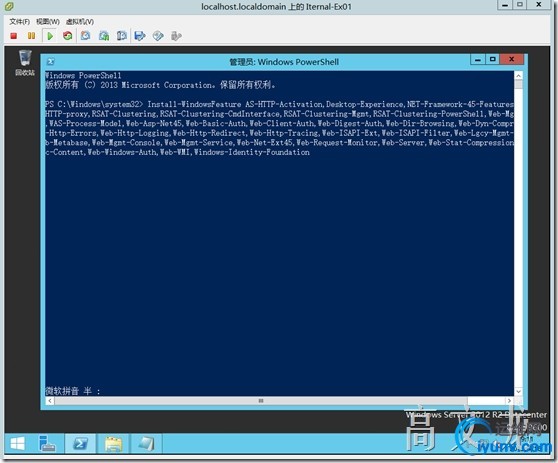Viewport: 558px width, 463px height.
Task: Close the Iternal-Ex01 console window
Action: 539,5
